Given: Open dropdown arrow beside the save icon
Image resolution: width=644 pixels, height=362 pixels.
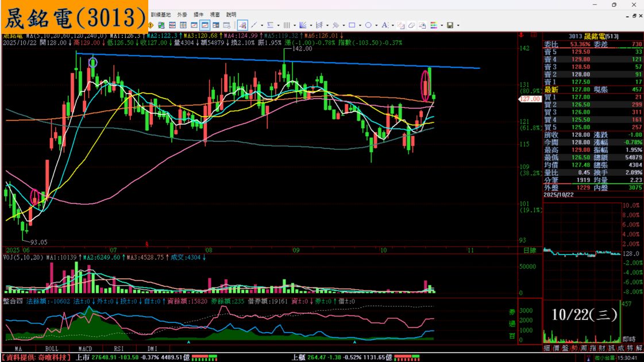Looking at the screenshot, I should 458,25.
